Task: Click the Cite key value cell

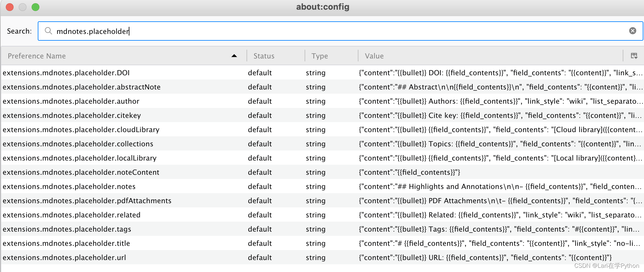Action: click(501, 115)
